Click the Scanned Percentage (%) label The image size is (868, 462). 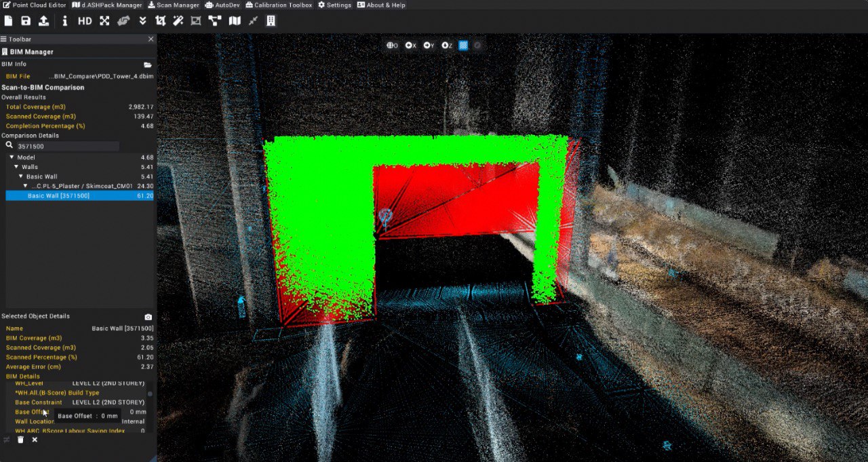point(41,357)
